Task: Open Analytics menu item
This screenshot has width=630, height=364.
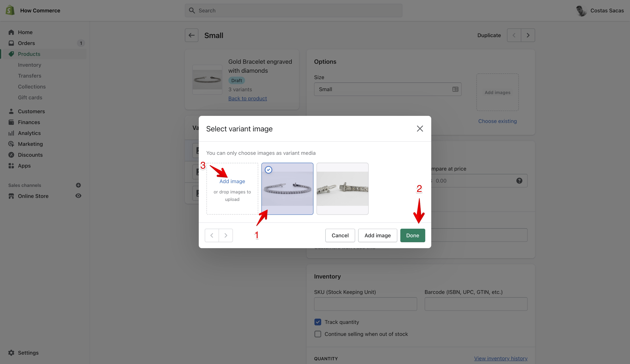Action: tap(29, 133)
